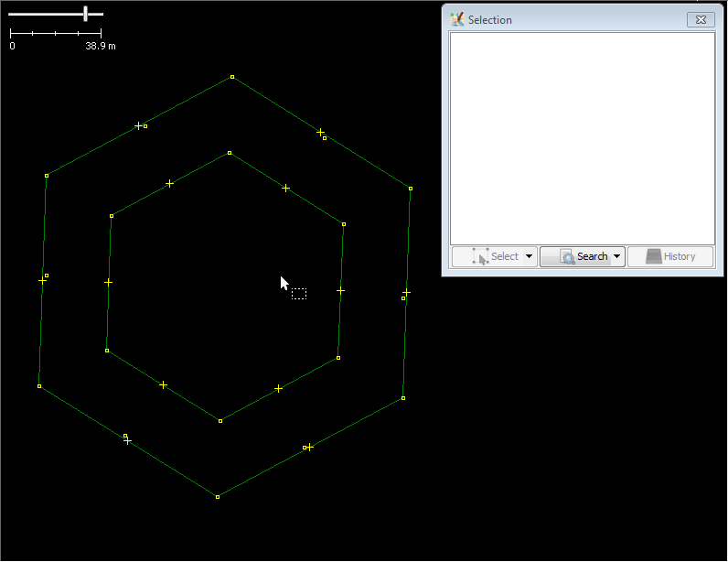Open the History button

[x=670, y=256]
